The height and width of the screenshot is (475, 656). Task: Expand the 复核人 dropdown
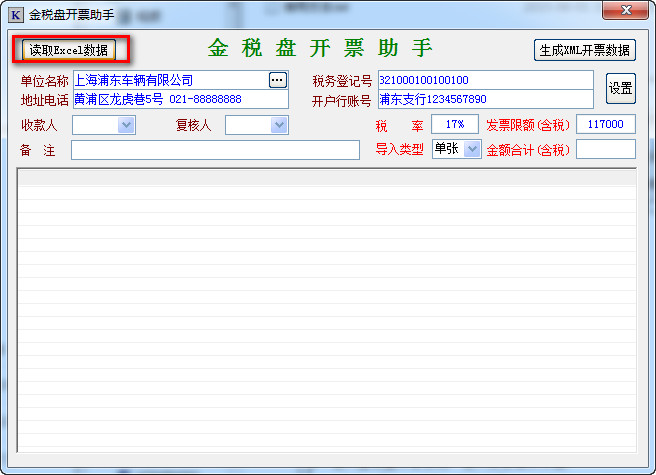(x=279, y=125)
